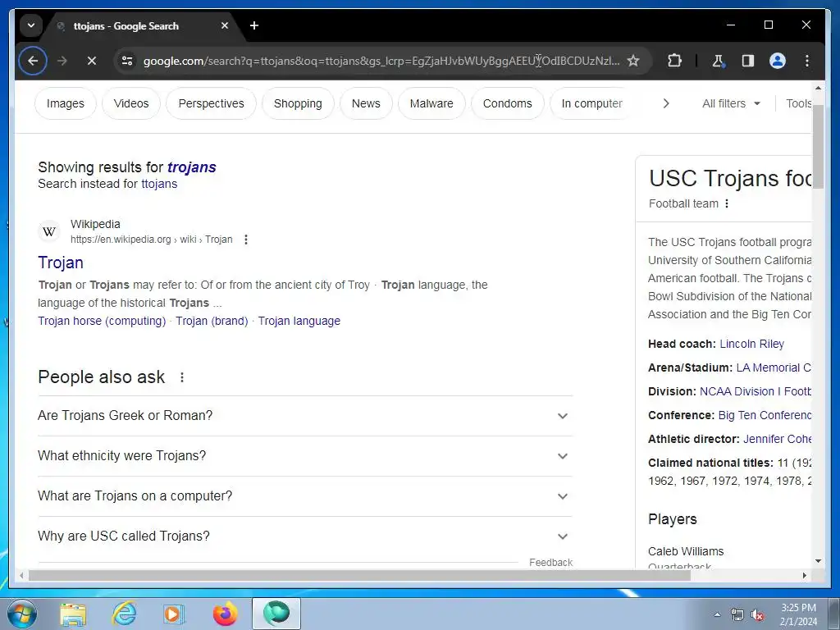Open Trojan language sublink
Image resolution: width=840 pixels, height=630 pixels.
click(299, 321)
